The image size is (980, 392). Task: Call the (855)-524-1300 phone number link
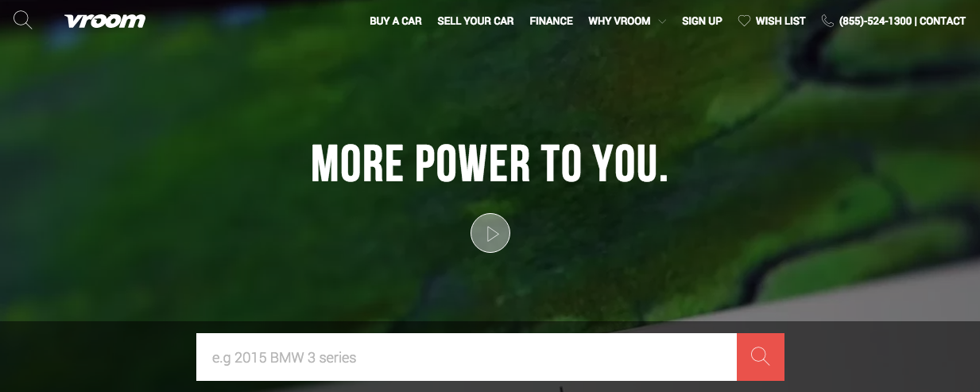[875, 21]
